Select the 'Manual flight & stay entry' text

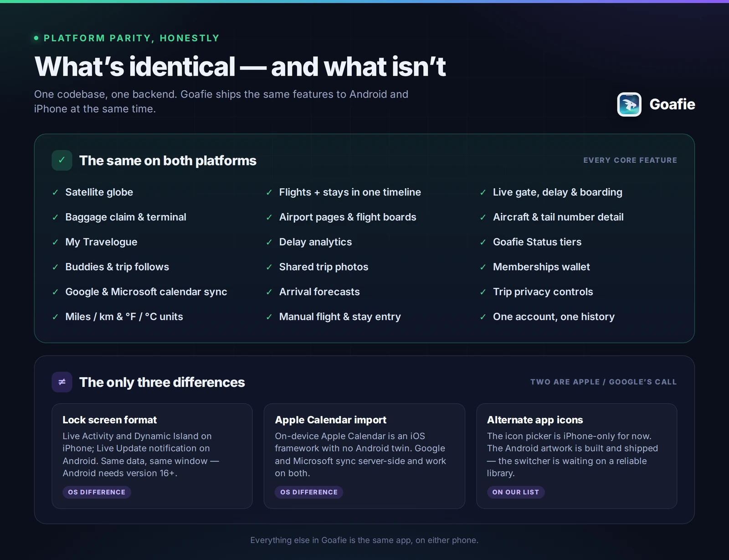click(340, 317)
